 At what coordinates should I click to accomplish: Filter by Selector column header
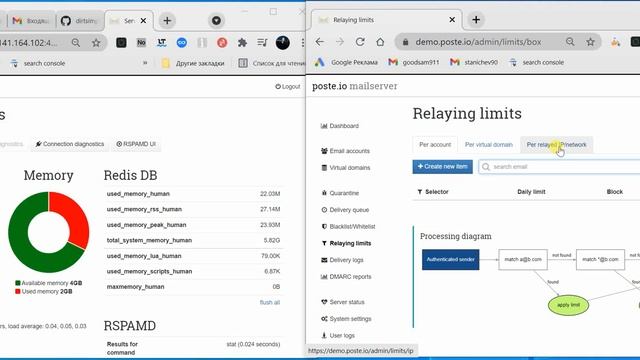coord(433,191)
